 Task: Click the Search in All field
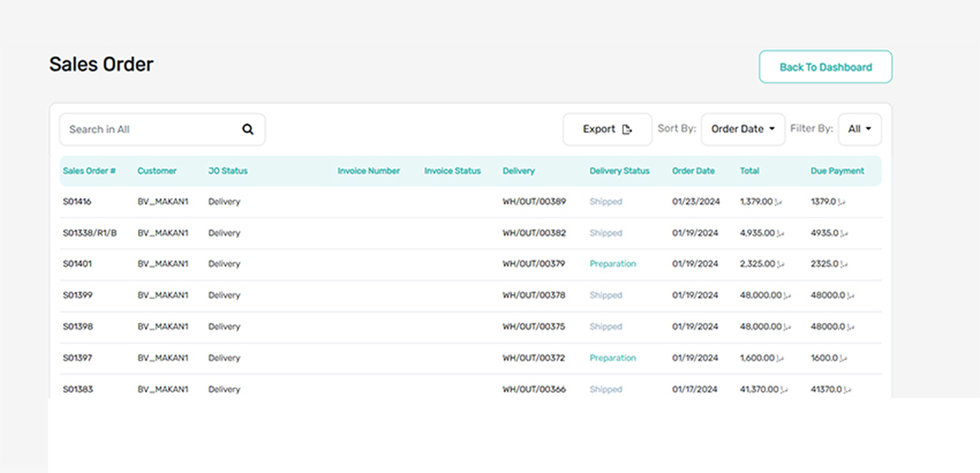coord(162,129)
